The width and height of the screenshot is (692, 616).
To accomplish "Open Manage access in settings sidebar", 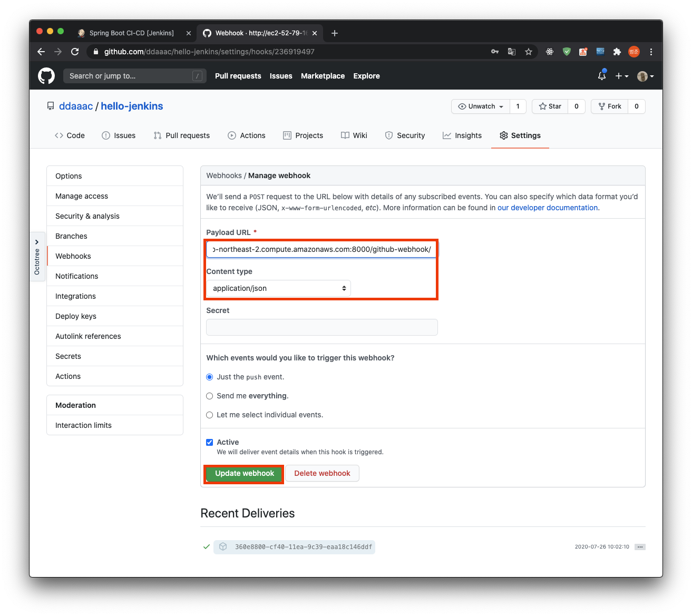I will coord(115,196).
